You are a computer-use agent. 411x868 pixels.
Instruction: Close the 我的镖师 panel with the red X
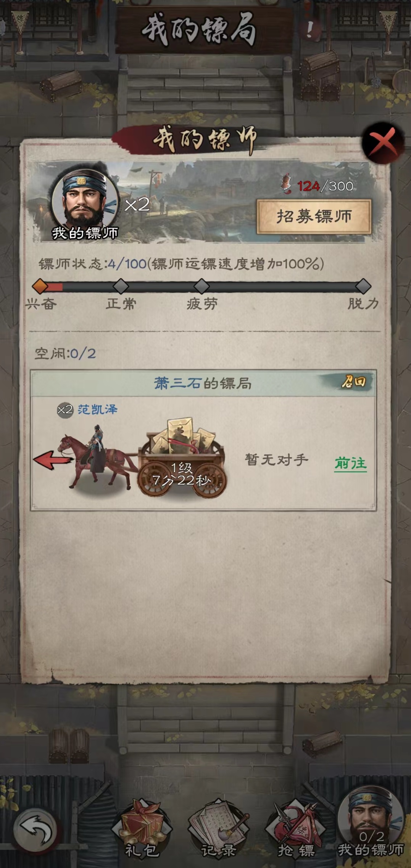pyautogui.click(x=383, y=143)
